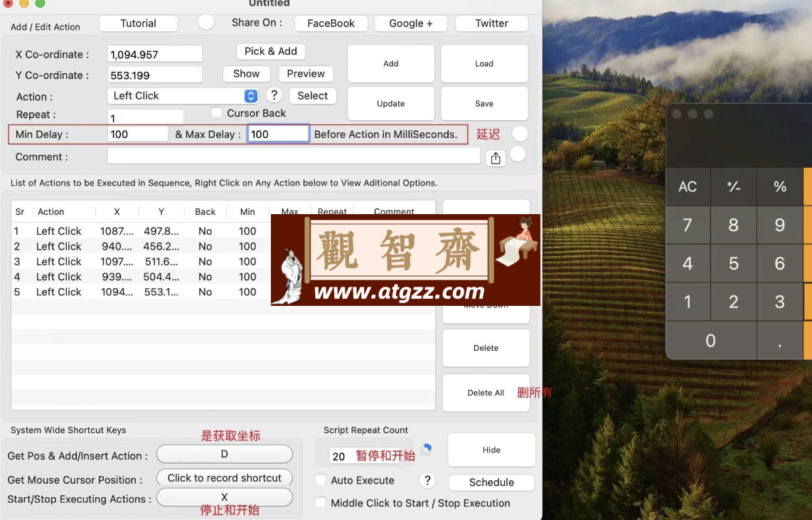The height and width of the screenshot is (520, 812).
Task: Open the Tutorial button
Action: click(x=138, y=23)
